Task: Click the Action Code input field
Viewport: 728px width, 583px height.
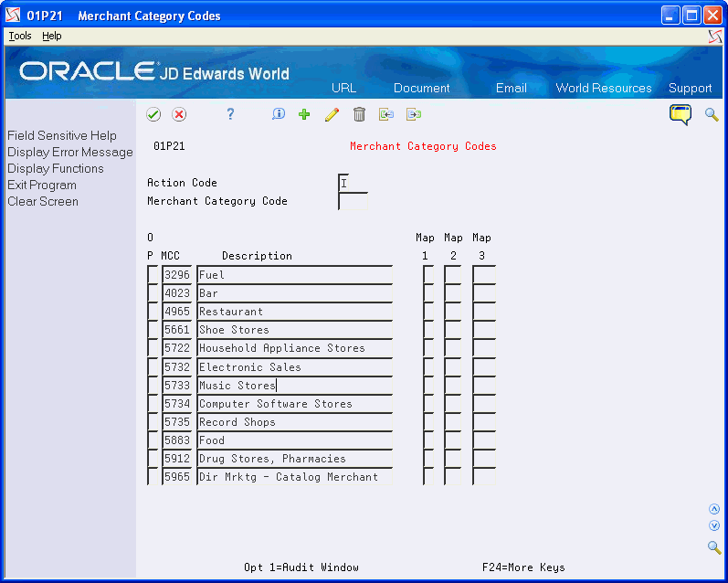Action: (x=344, y=183)
